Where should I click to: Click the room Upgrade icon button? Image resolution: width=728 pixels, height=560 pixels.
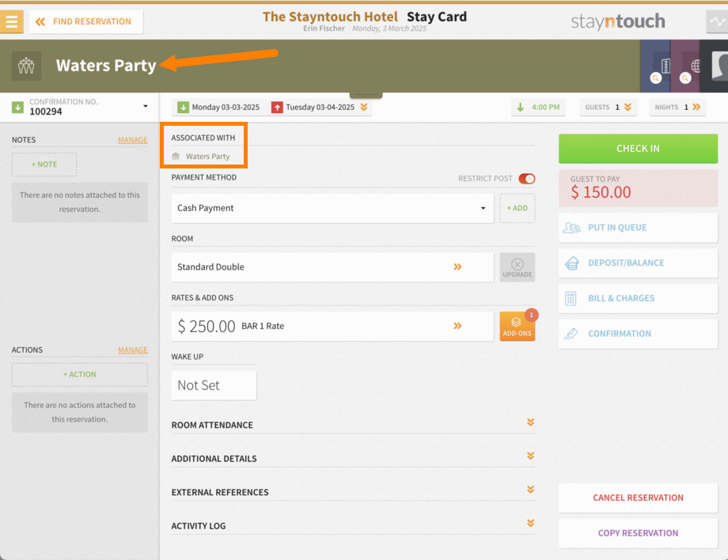[x=518, y=267]
